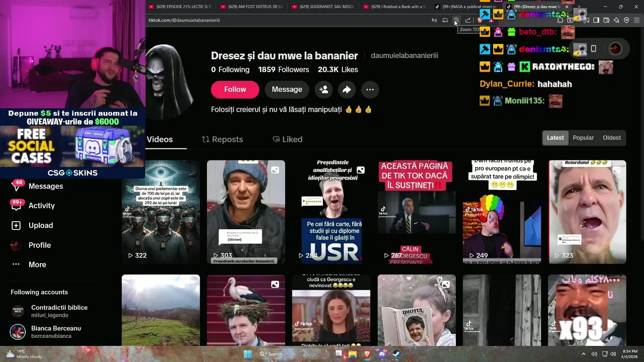Switch to the Reposts tab
The height and width of the screenshot is (362, 644).
pyautogui.click(x=222, y=139)
